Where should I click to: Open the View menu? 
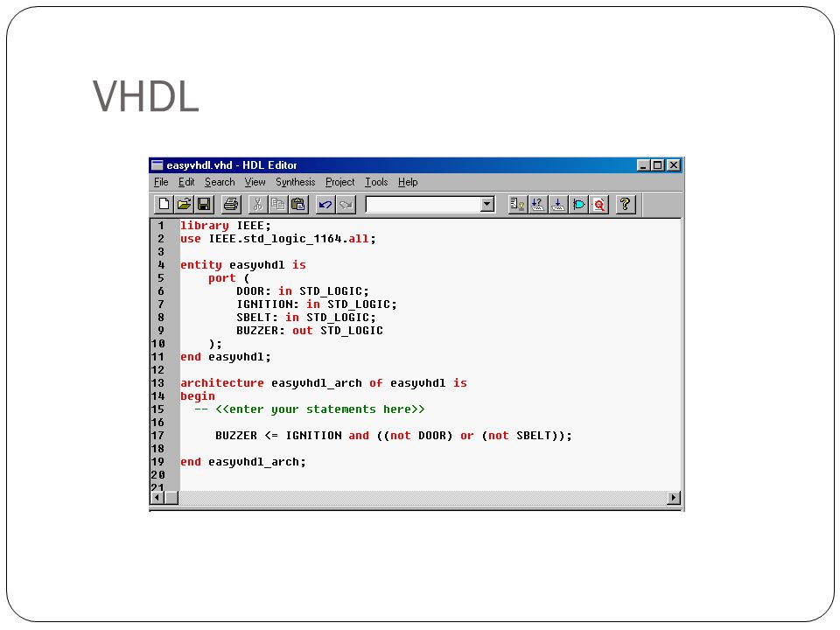pos(255,182)
